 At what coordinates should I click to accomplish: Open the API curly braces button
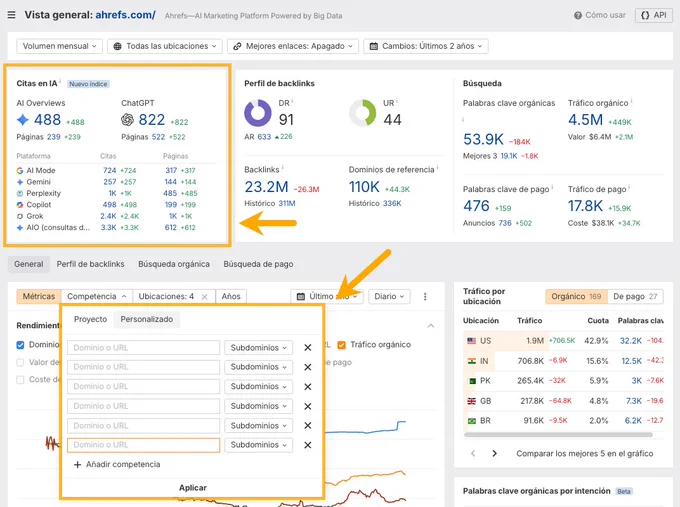[654, 15]
